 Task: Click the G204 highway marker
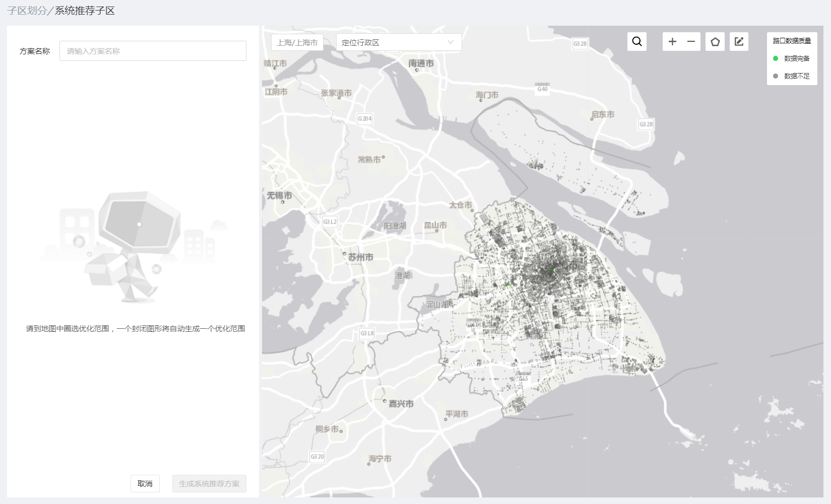(364, 119)
